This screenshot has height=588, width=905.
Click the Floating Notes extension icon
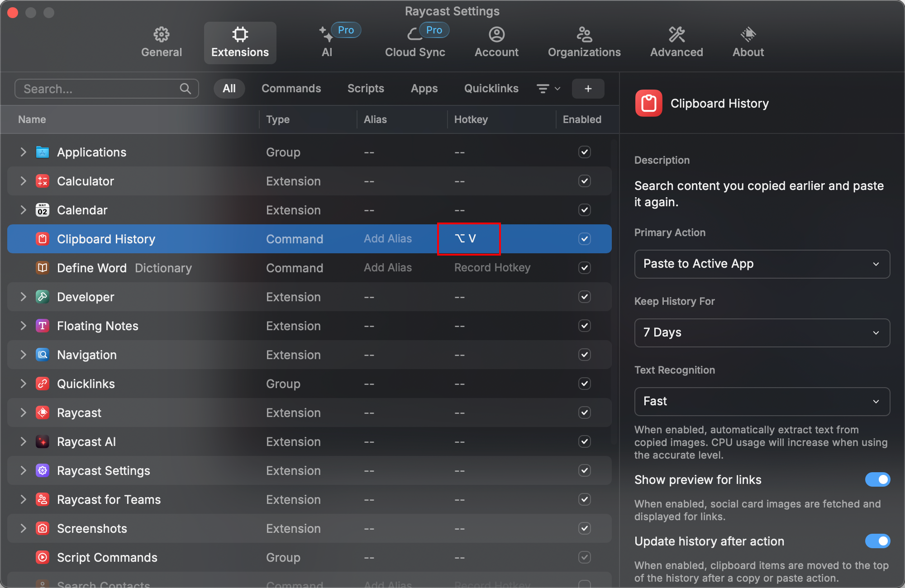click(43, 326)
